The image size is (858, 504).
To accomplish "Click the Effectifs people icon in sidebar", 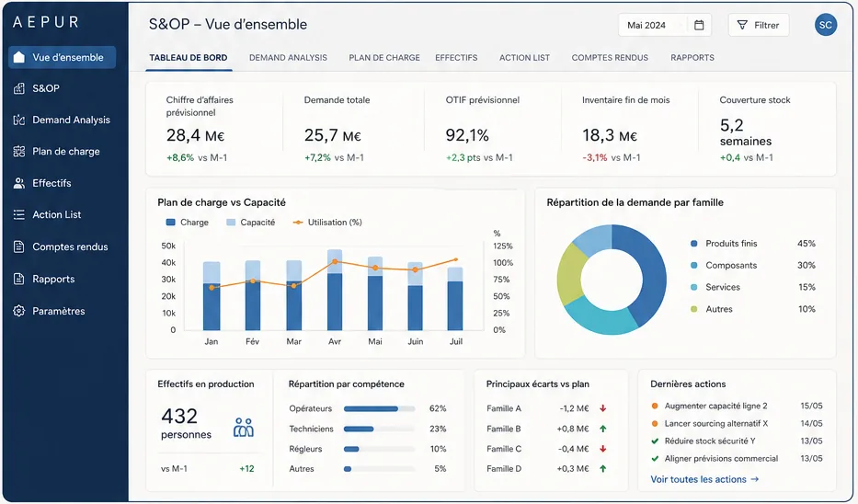I will click(x=18, y=183).
